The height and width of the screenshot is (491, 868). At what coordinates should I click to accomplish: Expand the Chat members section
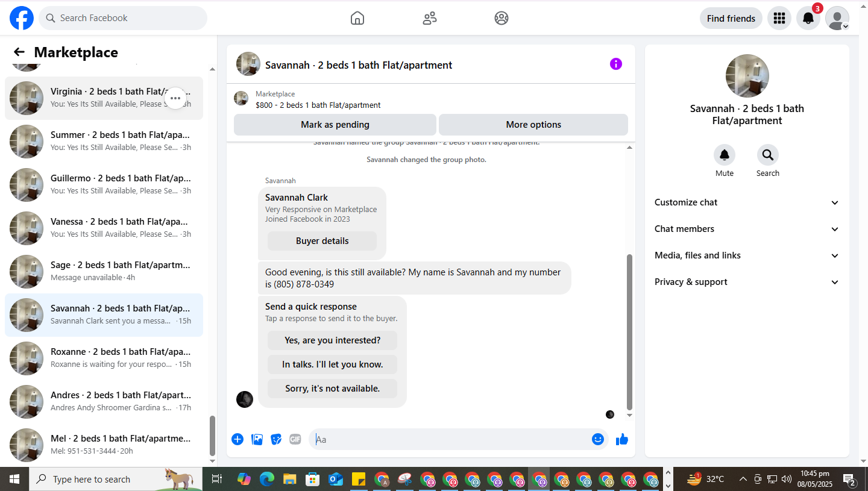[747, 229]
